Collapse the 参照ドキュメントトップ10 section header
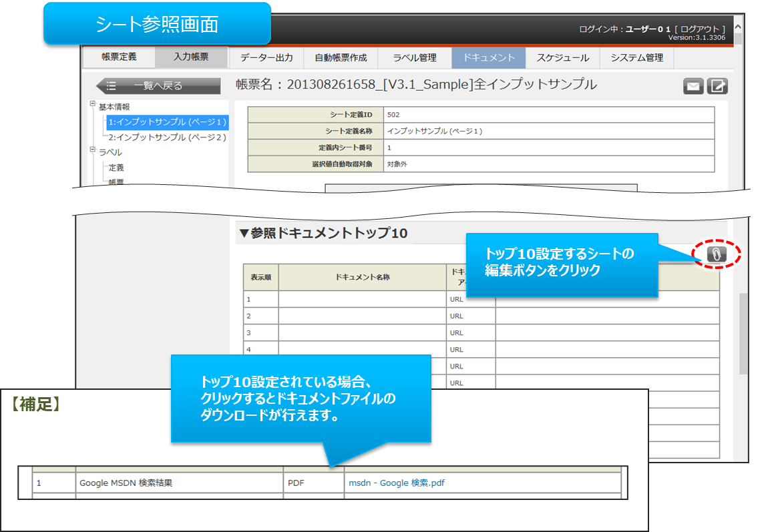Screen dimensions: 778x532 click(x=244, y=233)
